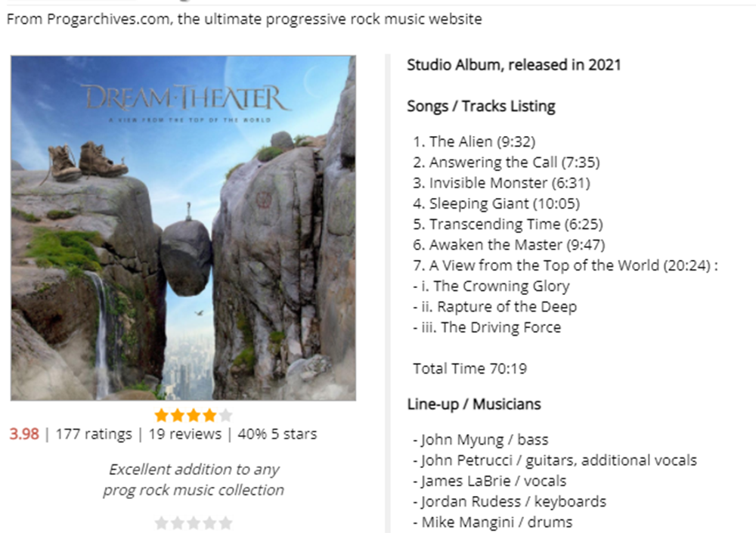Click the Excellent addition rating description text
The height and width of the screenshot is (533, 756).
click(194, 479)
